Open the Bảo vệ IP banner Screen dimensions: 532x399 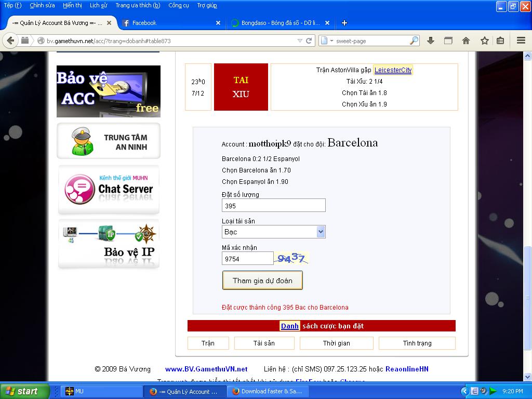[109, 244]
